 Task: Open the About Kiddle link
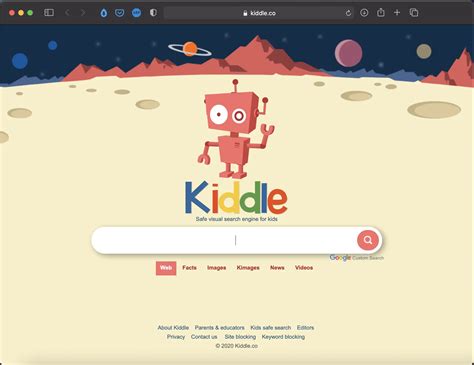[x=173, y=328]
